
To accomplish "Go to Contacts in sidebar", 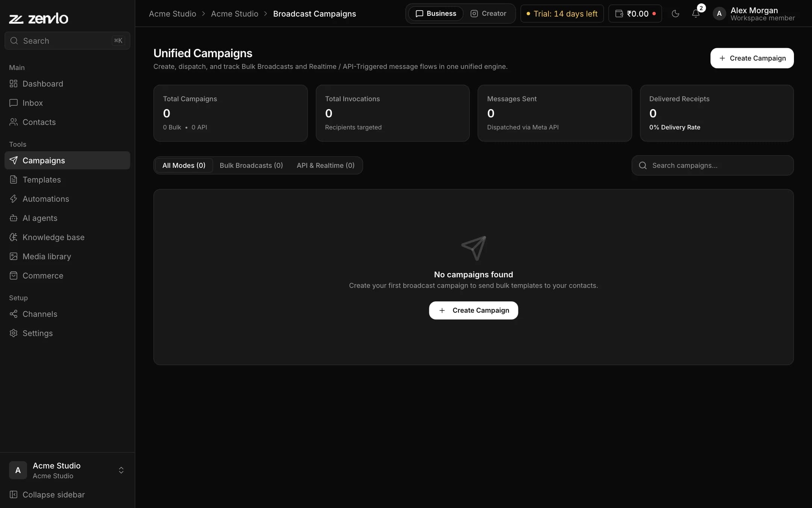I will click(x=67, y=122).
